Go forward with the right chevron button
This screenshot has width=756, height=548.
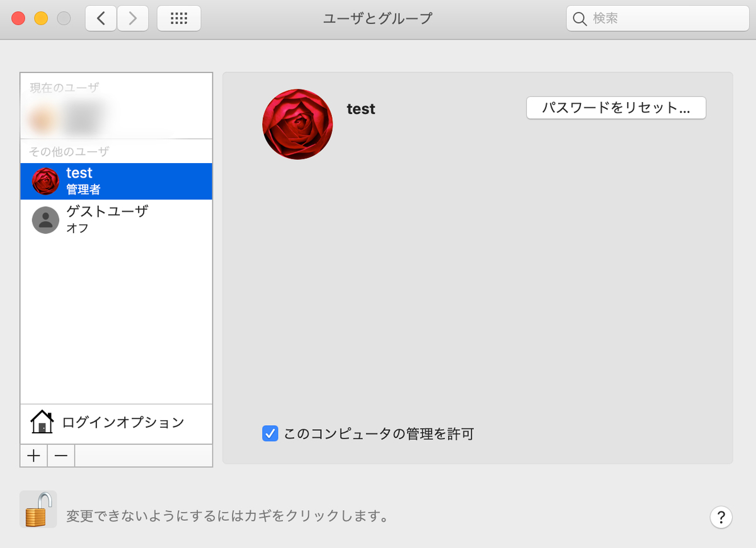[132, 18]
